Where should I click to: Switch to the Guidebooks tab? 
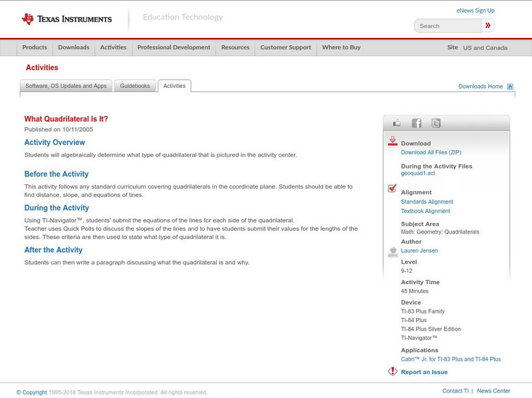tap(135, 86)
